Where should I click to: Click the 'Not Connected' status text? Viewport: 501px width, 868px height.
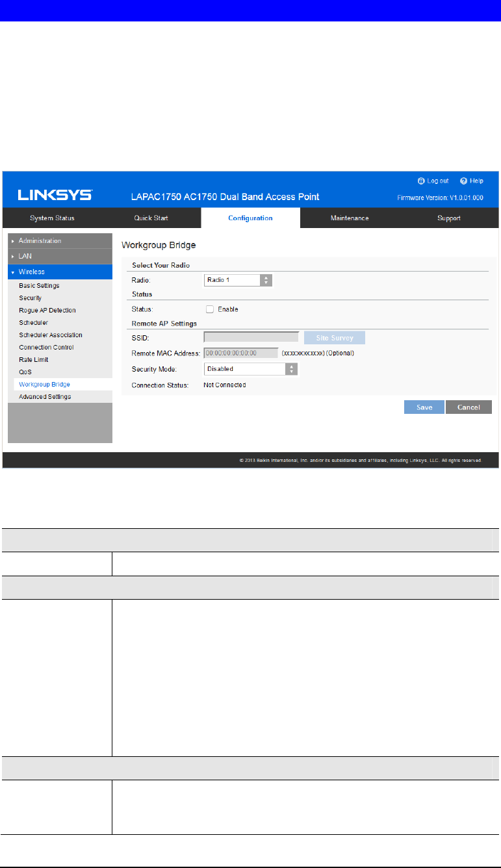(x=225, y=385)
